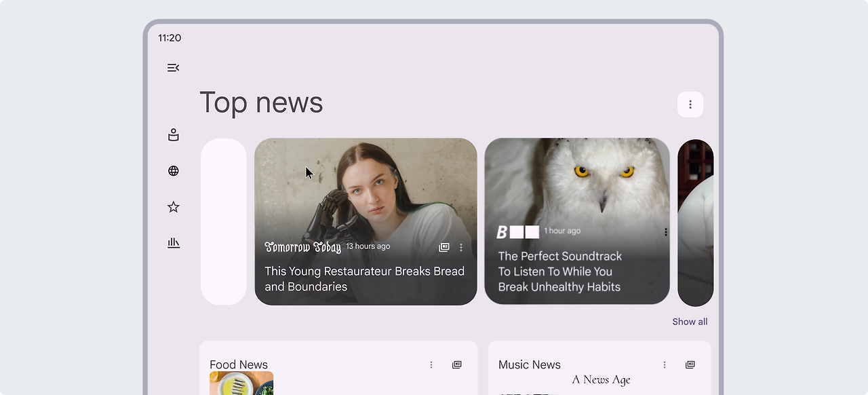
Task: Open The Perfect Soundtrack article headline
Action: (559, 271)
